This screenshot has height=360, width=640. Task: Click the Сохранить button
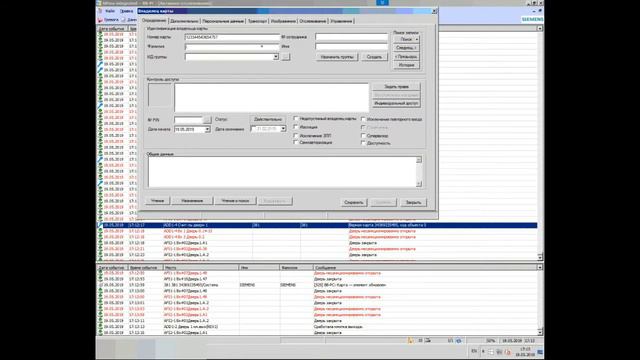pyautogui.click(x=353, y=202)
